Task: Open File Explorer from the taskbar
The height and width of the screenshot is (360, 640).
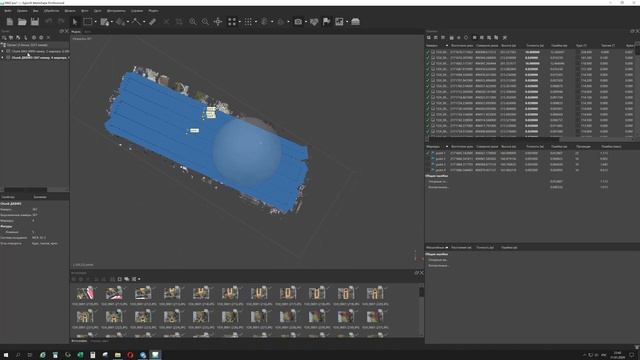Action: coord(118,355)
